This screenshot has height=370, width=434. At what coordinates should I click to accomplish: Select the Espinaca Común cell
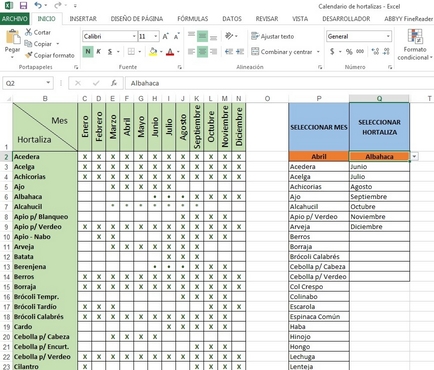click(x=319, y=317)
